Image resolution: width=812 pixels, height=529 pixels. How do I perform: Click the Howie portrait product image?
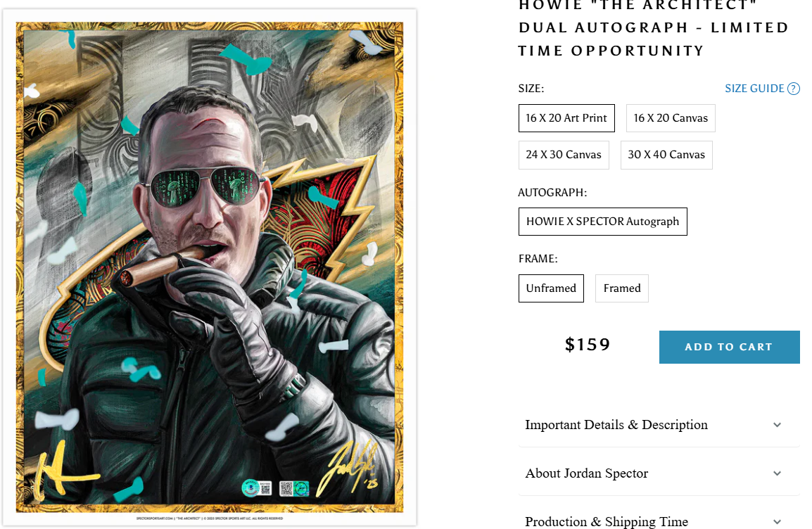[209, 267]
